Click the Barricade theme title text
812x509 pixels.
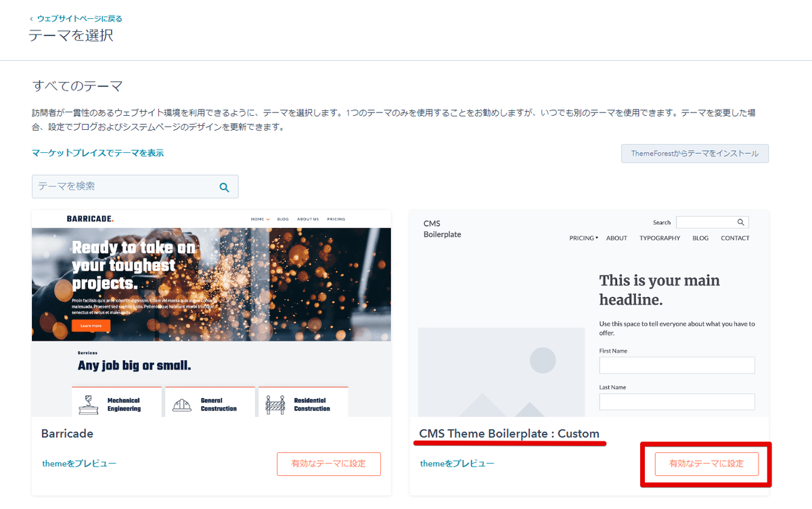click(67, 433)
